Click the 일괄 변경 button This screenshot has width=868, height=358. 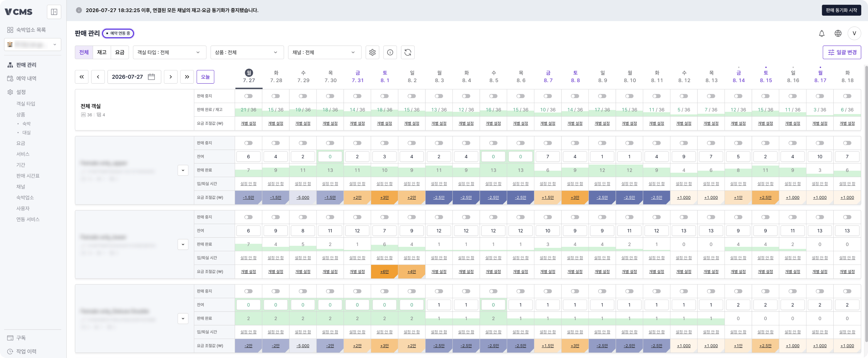click(x=842, y=52)
